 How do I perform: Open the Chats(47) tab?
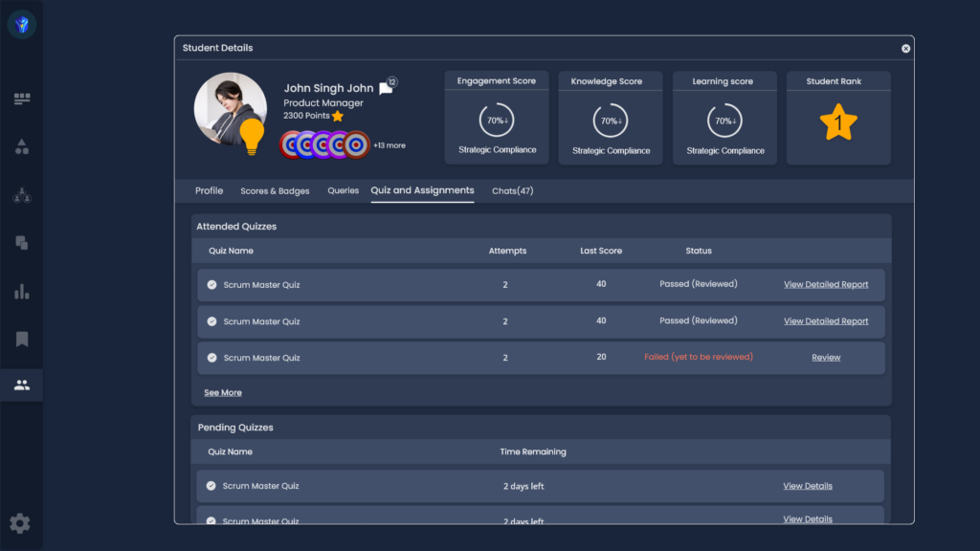(x=513, y=191)
